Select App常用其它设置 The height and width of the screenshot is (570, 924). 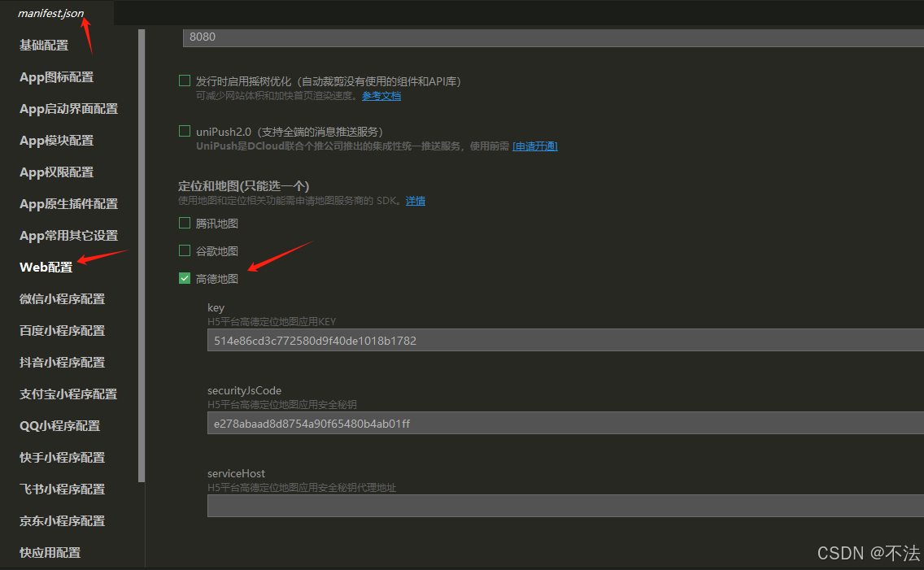tap(68, 236)
